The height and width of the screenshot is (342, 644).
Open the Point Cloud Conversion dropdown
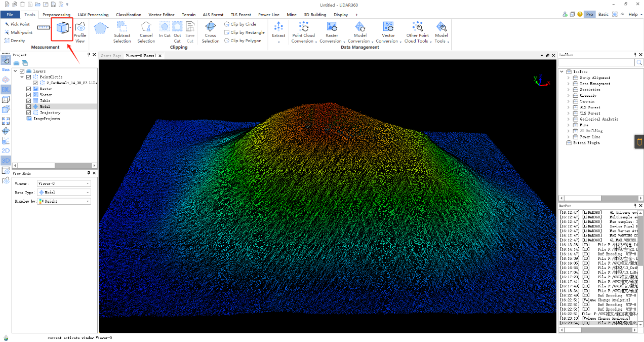tap(303, 31)
